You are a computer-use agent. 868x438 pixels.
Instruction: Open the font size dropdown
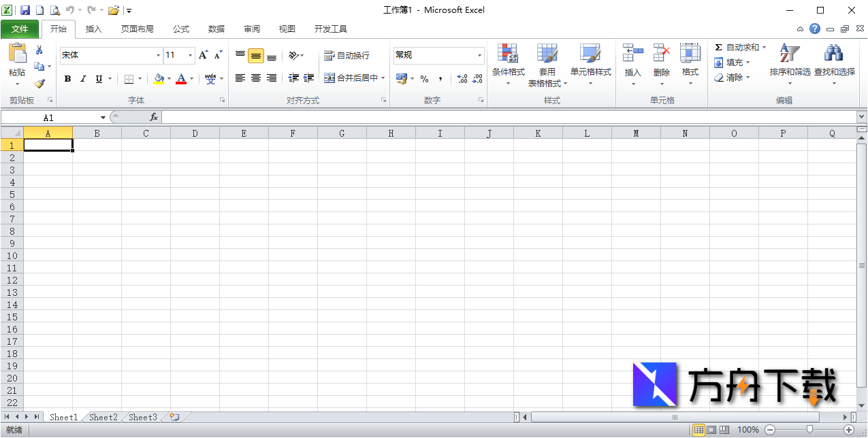tap(189, 54)
